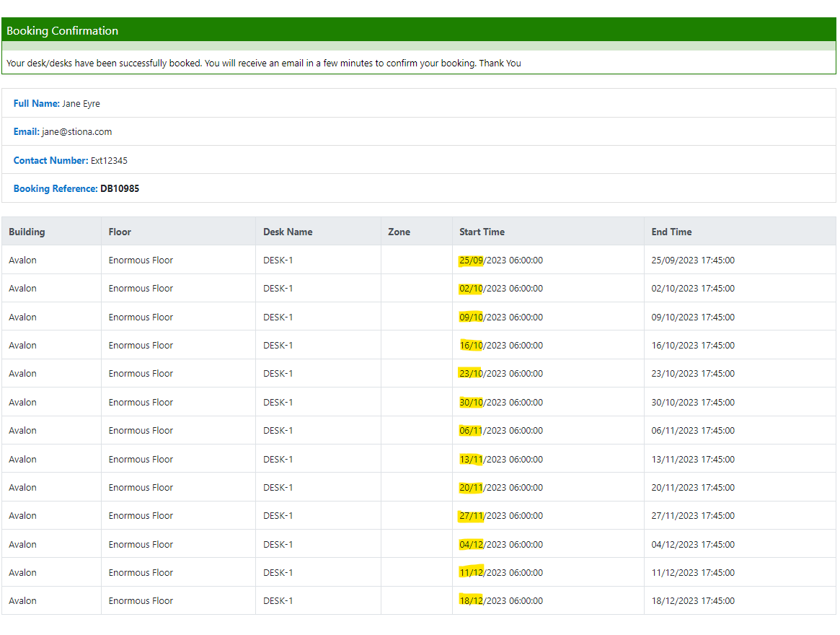Click start time 11/12/2023 06:00:00

[x=501, y=573]
